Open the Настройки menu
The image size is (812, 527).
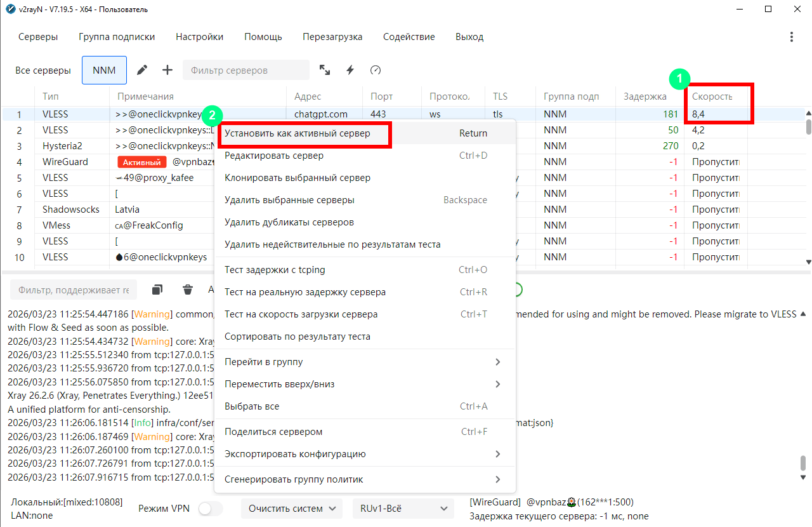click(199, 37)
